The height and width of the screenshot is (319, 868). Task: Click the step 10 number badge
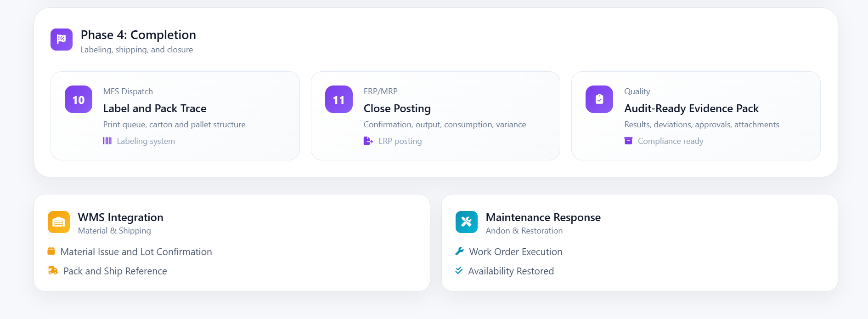(x=79, y=99)
